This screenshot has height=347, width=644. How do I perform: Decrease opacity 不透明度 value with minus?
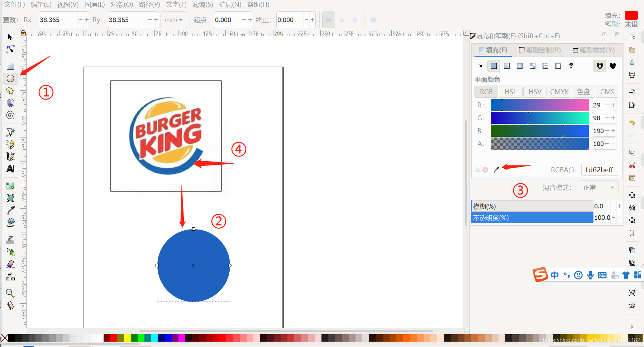(x=614, y=217)
